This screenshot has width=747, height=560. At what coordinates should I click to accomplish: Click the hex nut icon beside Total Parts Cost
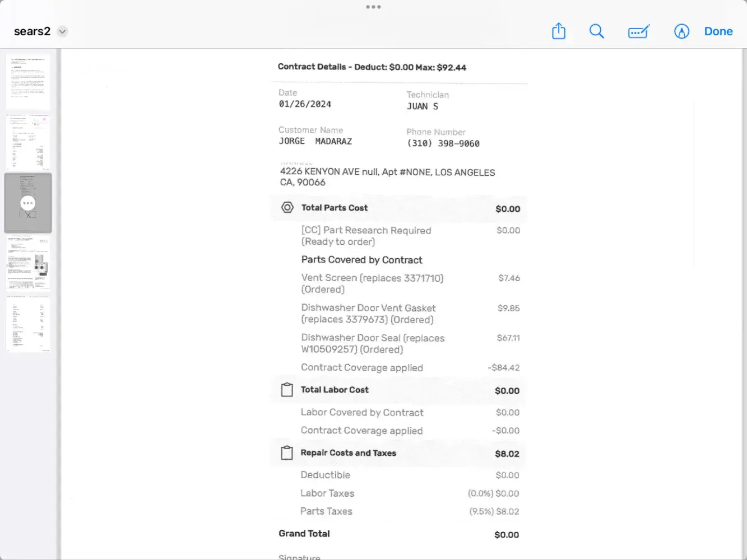[287, 208]
